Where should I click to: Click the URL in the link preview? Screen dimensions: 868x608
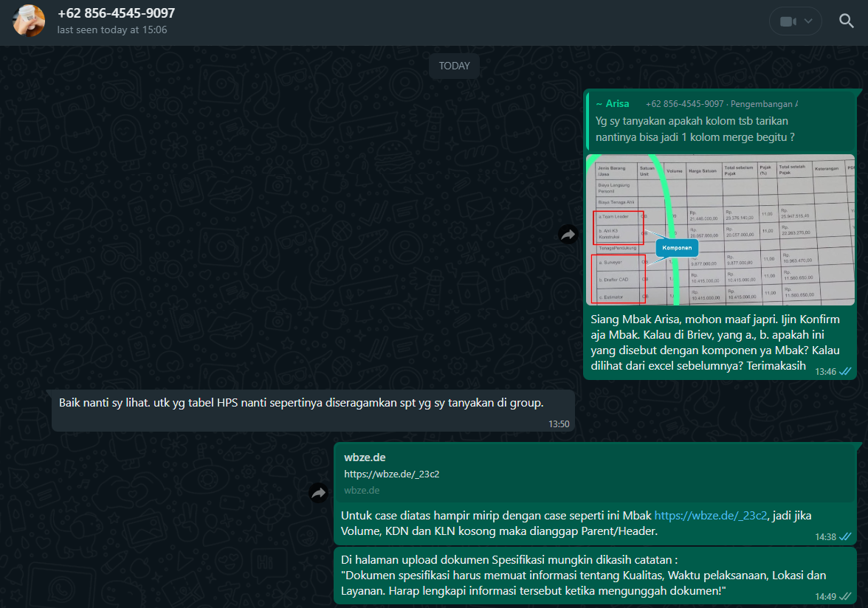(391, 474)
